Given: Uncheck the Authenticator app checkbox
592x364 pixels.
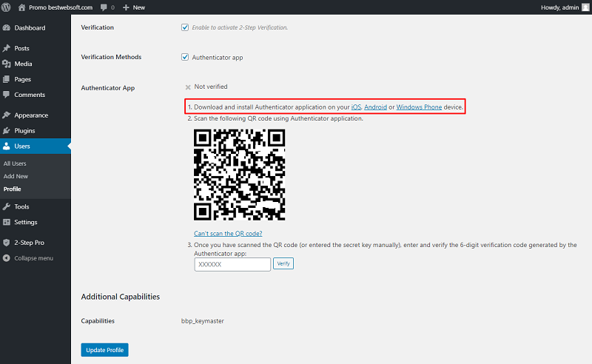Looking at the screenshot, I should click(x=185, y=57).
